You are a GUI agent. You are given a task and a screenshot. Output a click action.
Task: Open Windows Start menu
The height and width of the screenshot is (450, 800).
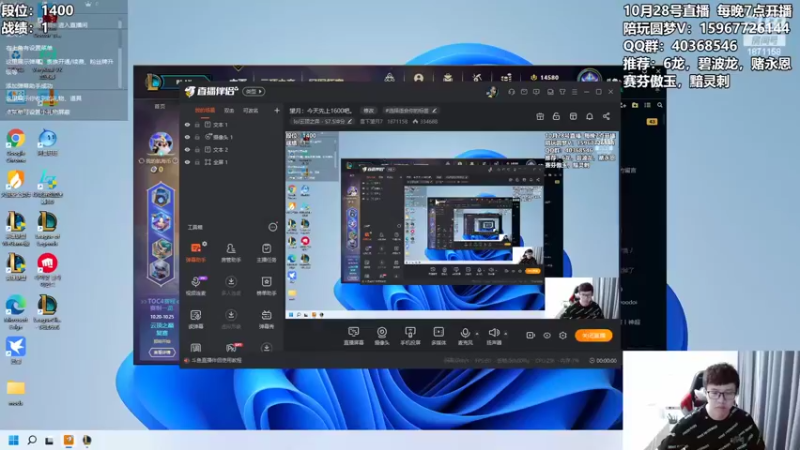point(14,440)
